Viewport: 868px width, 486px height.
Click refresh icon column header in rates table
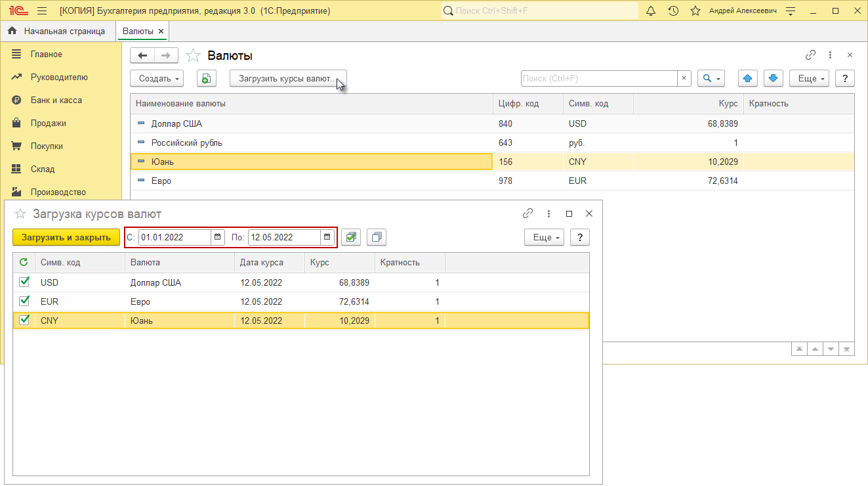(x=24, y=262)
